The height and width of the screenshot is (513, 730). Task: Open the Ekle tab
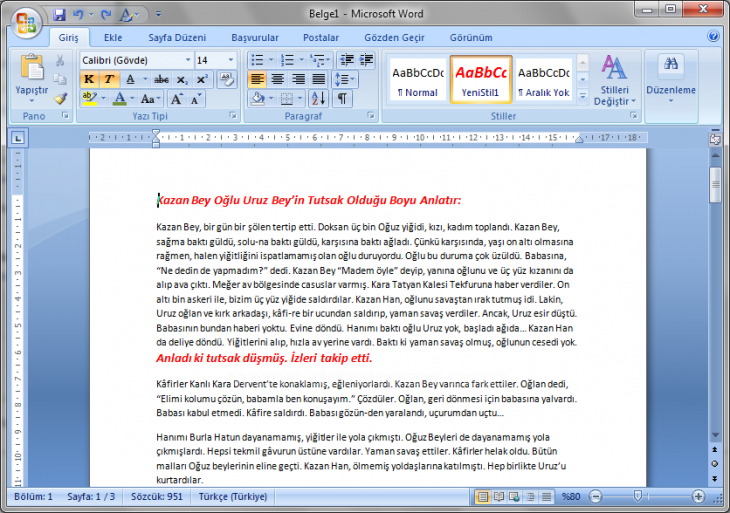click(x=113, y=38)
